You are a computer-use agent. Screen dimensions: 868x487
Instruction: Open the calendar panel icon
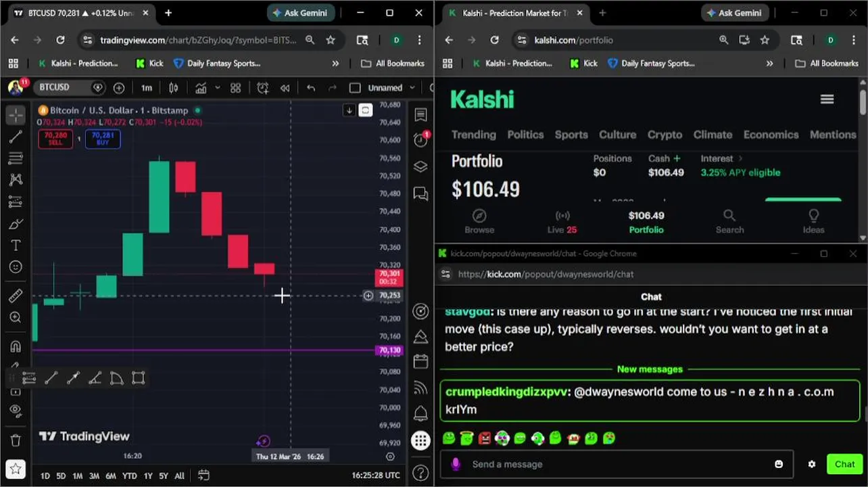pos(420,361)
